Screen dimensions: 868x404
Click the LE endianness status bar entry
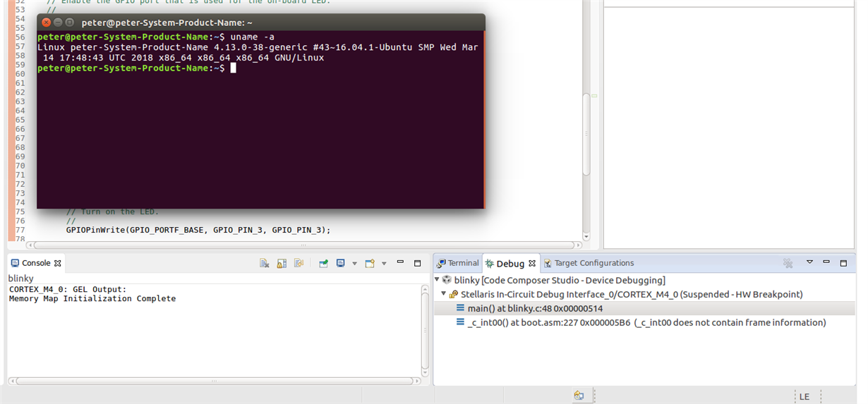pyautogui.click(x=804, y=397)
